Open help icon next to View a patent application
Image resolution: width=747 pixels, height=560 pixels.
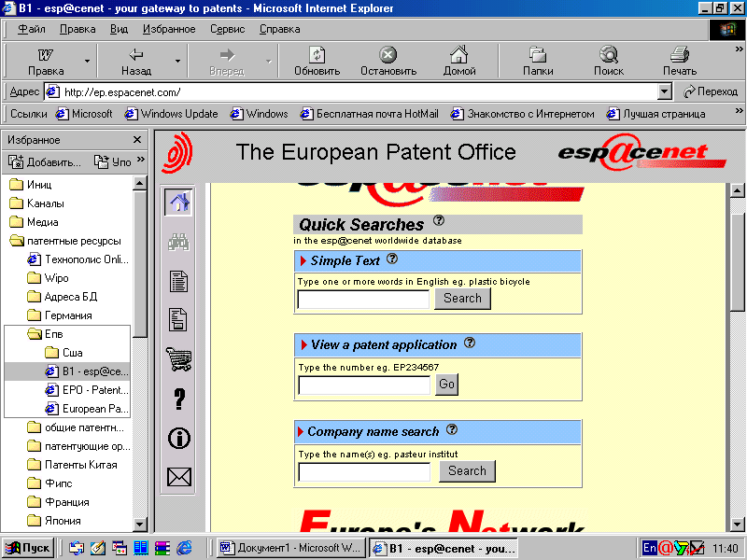(x=470, y=343)
